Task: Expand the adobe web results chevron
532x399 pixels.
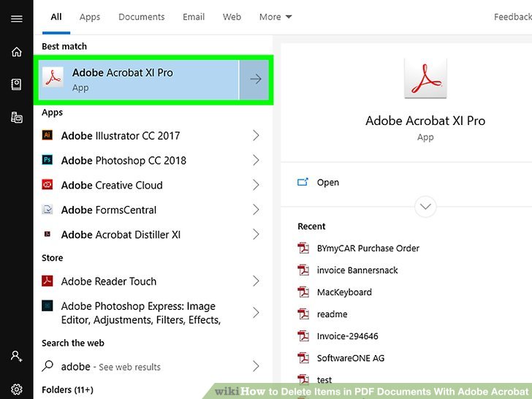Action: pyautogui.click(x=256, y=366)
